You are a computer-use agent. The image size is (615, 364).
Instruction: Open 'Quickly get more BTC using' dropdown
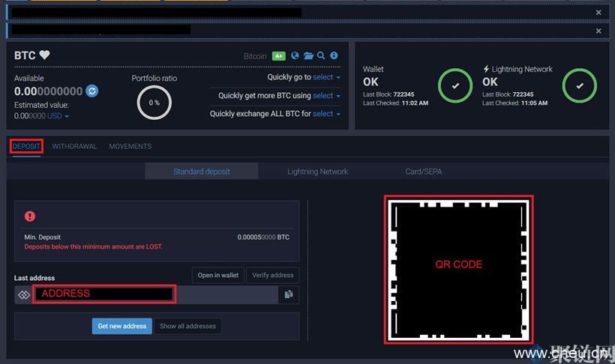tap(326, 96)
